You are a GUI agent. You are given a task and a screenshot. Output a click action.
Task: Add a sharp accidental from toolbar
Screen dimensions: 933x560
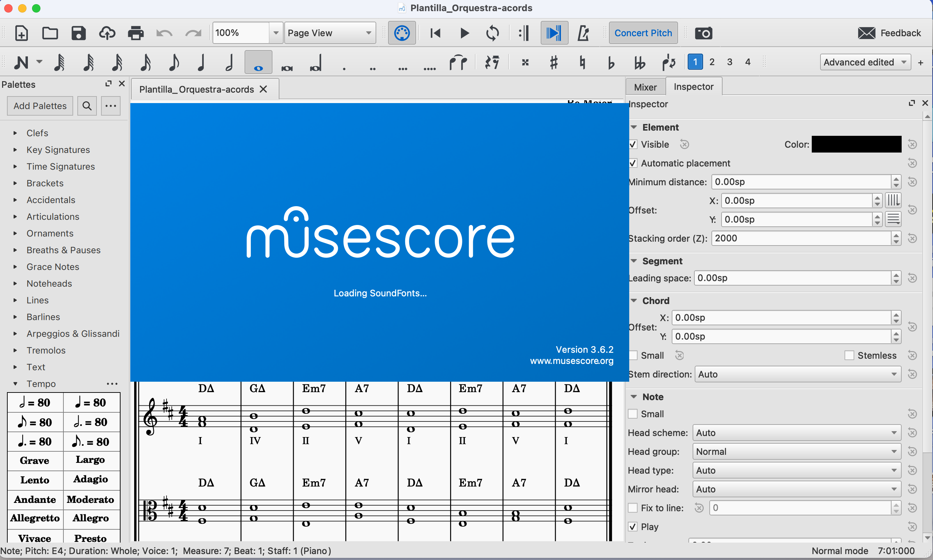tap(554, 62)
